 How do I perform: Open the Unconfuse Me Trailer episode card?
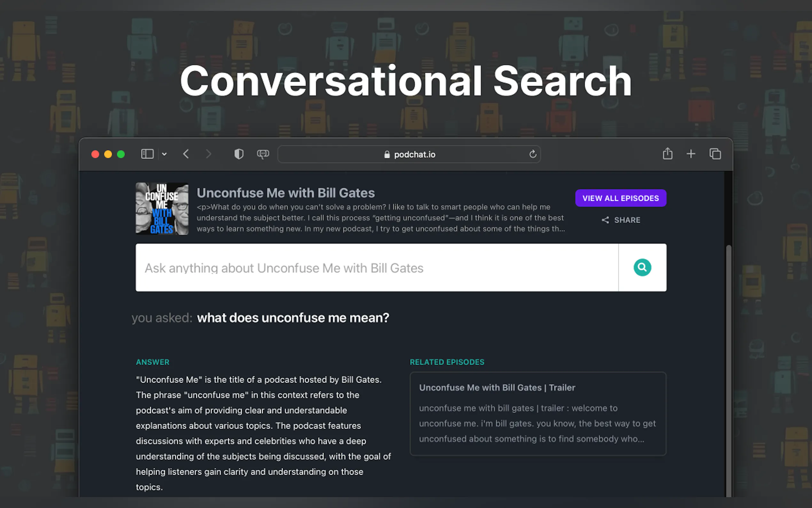537,414
